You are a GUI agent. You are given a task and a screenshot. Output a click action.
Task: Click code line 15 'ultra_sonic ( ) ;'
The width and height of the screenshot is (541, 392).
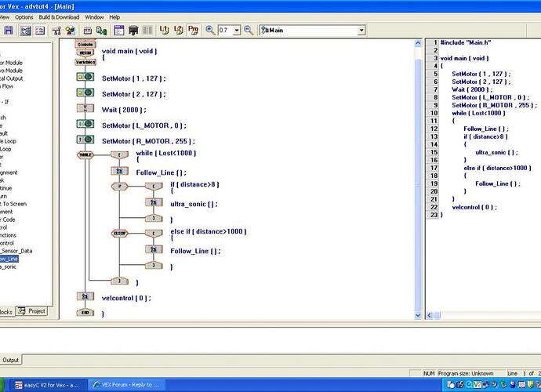[x=496, y=152]
